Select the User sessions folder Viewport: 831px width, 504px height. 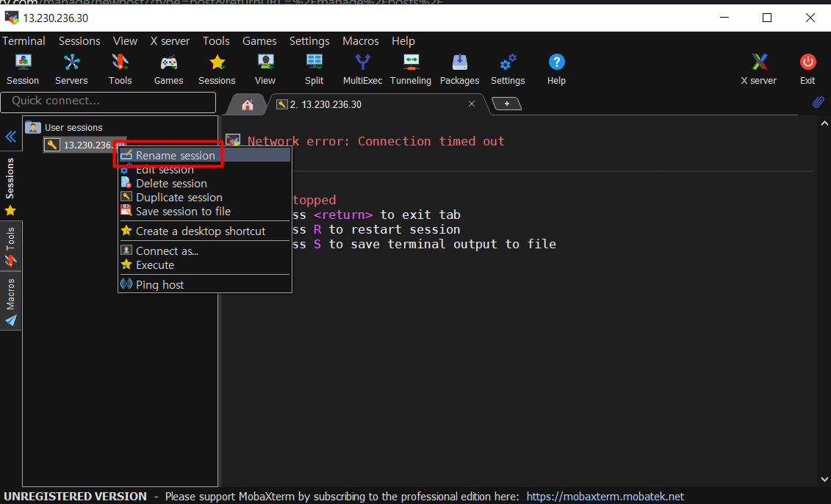coord(64,128)
